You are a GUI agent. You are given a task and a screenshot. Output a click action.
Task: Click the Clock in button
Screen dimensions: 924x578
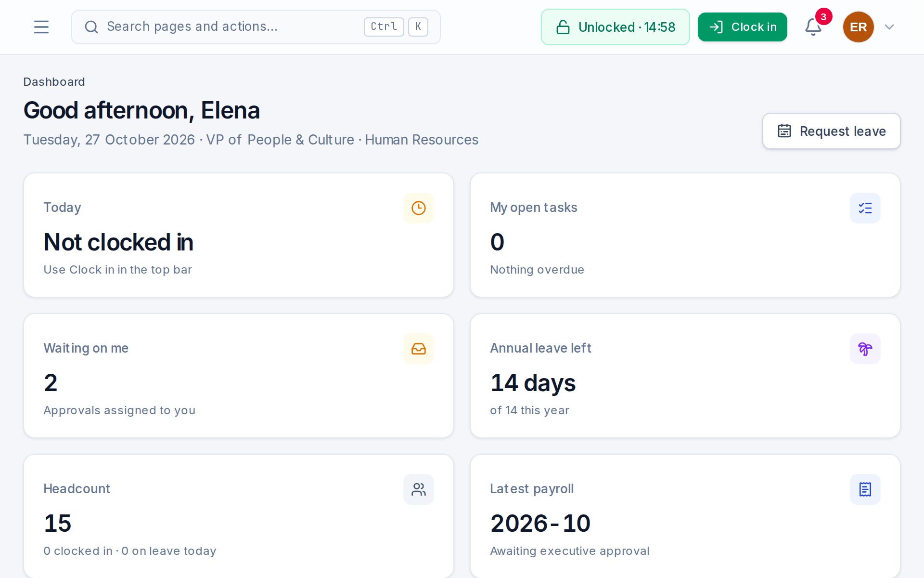click(x=742, y=27)
